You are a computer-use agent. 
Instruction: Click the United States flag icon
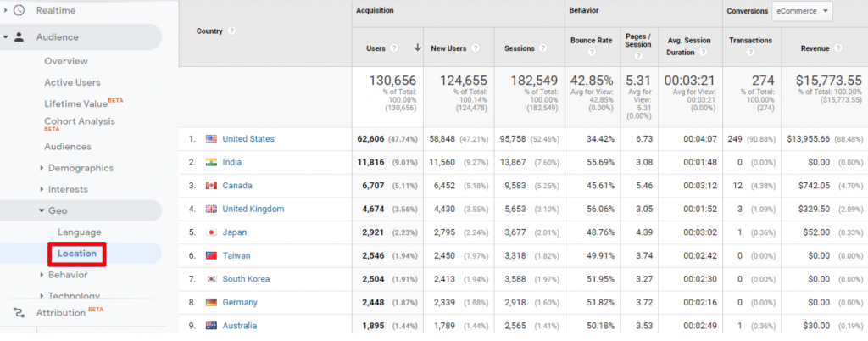click(211, 139)
